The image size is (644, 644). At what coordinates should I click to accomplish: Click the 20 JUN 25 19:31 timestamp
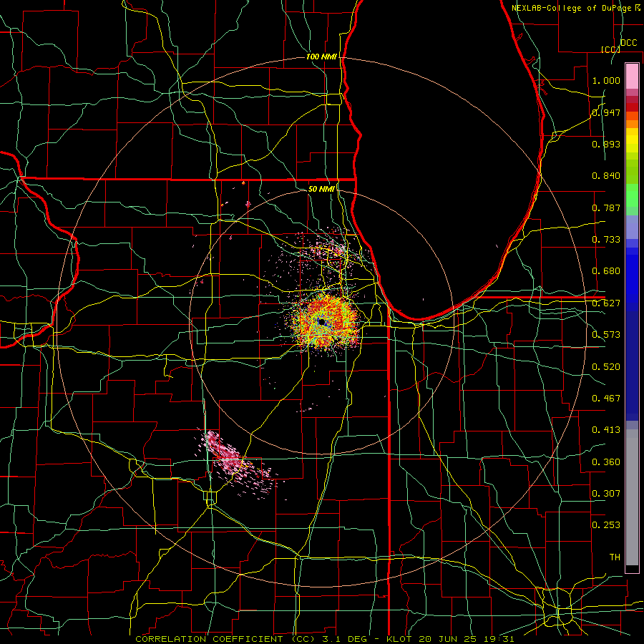point(467,639)
